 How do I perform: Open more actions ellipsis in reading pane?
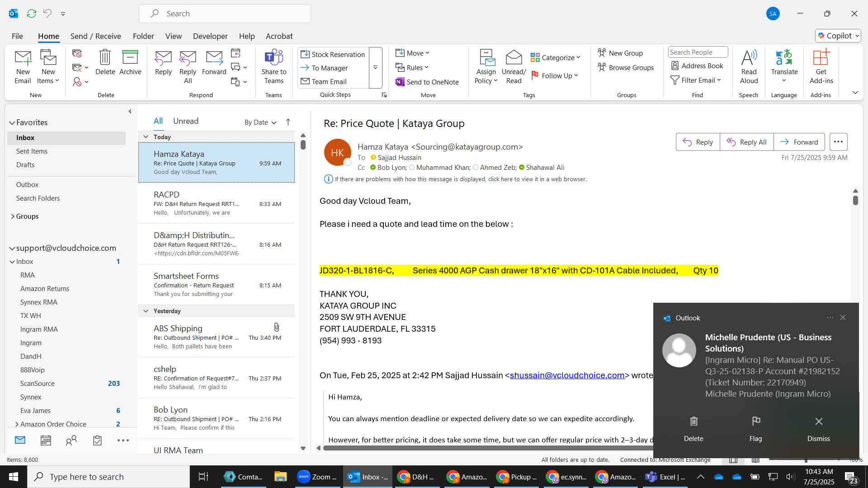[838, 142]
